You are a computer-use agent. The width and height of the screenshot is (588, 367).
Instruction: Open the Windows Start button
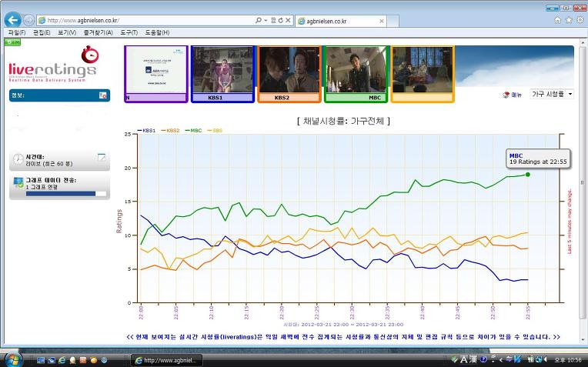click(14, 359)
